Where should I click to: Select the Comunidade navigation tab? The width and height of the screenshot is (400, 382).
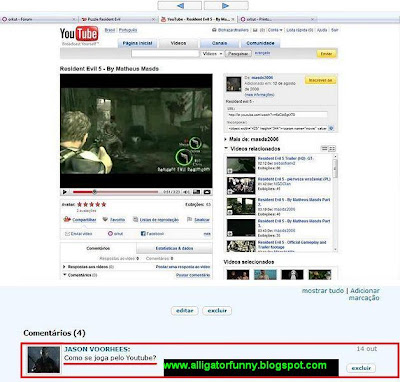pyautogui.click(x=260, y=43)
